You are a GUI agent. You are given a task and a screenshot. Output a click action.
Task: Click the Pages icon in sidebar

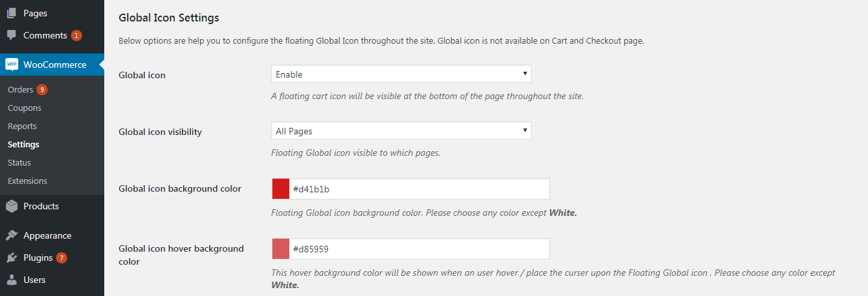(12, 13)
